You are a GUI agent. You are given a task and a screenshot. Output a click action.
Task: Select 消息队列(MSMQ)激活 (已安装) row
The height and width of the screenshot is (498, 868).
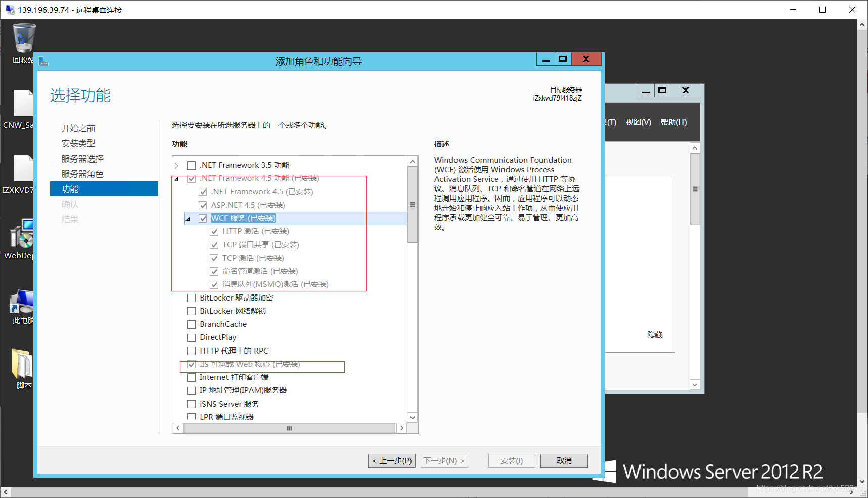click(x=275, y=284)
